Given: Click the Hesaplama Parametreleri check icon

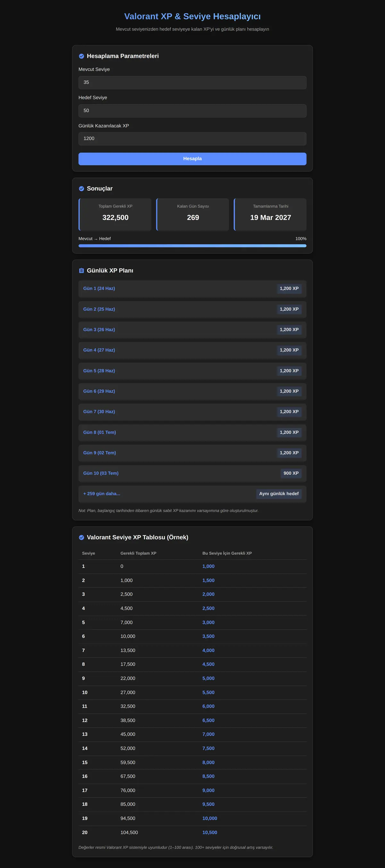Looking at the screenshot, I should point(81,56).
